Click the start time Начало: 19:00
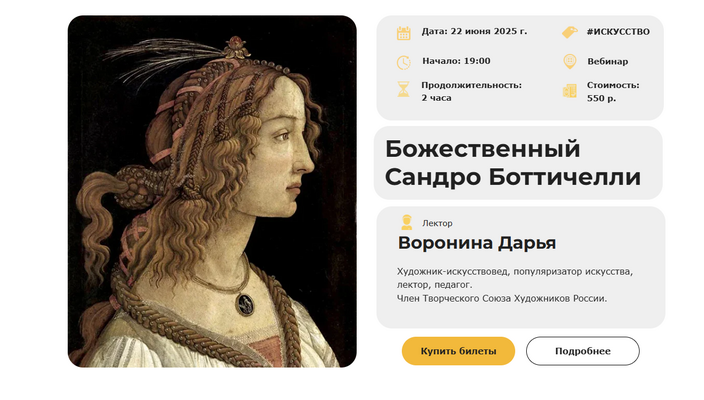Viewport: 704px width, 400px height. click(x=456, y=61)
